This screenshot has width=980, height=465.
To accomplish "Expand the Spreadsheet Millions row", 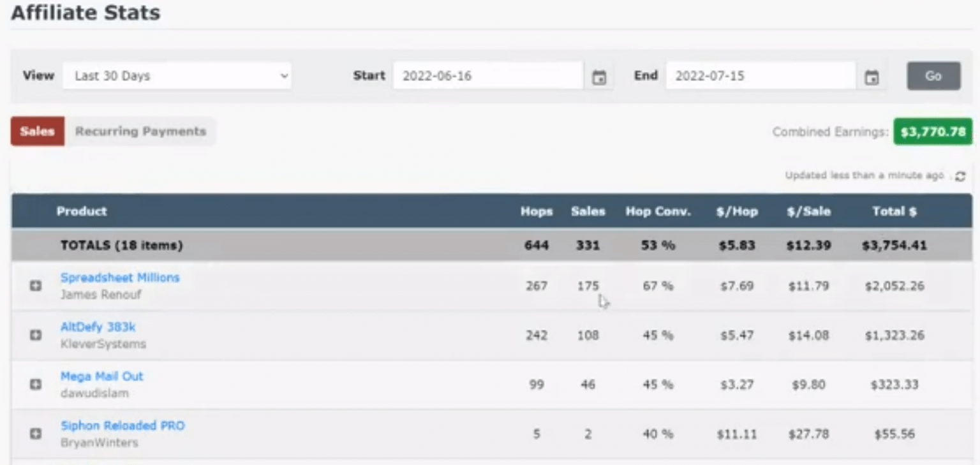I will click(36, 286).
